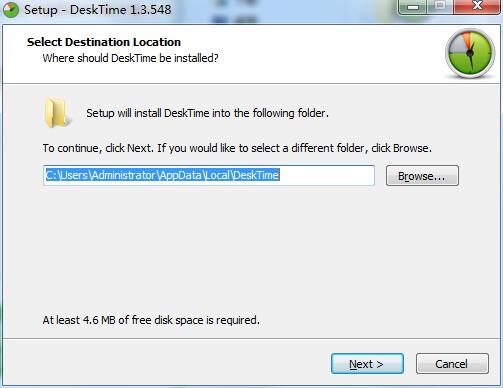Click the yellow folder icon

tap(57, 113)
